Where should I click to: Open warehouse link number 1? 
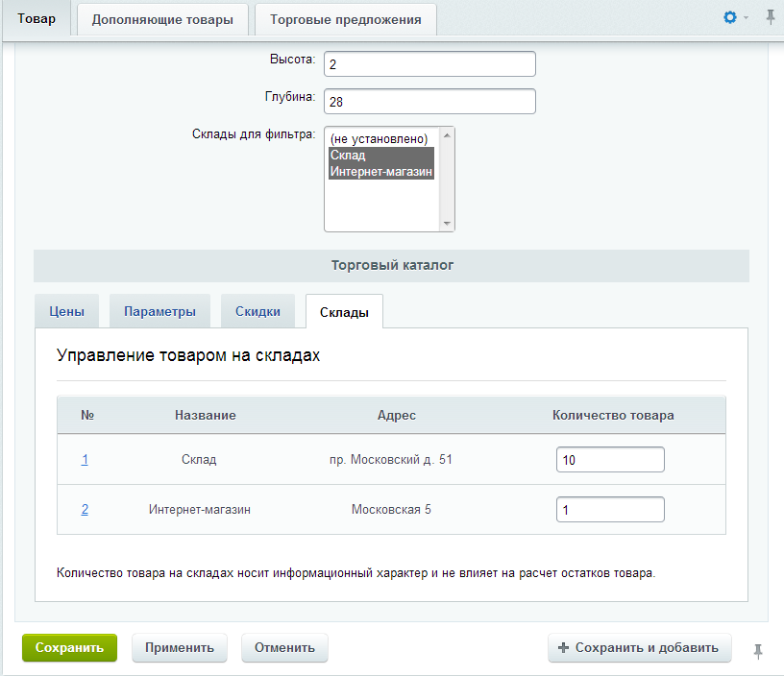(85, 460)
